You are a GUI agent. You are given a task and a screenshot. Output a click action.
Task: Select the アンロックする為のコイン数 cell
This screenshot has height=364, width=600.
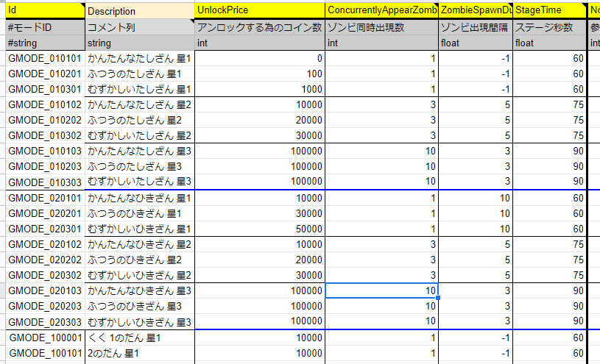(x=258, y=27)
